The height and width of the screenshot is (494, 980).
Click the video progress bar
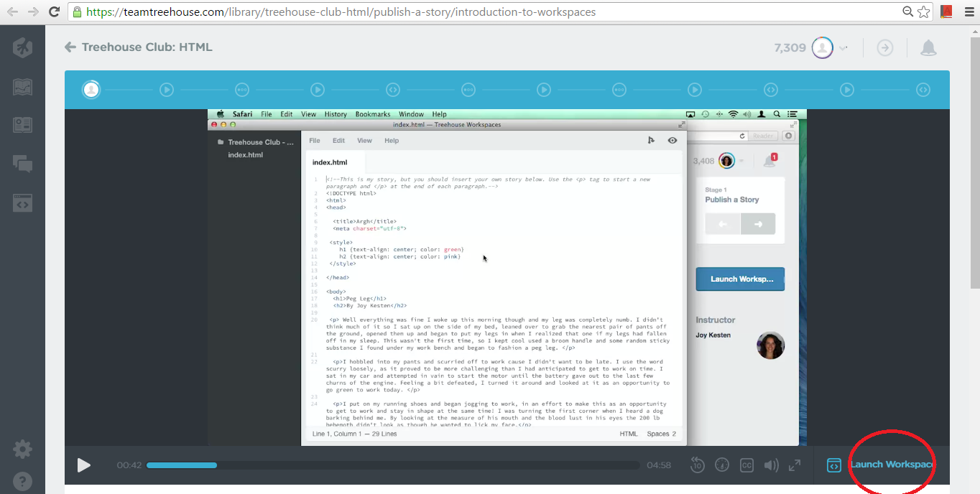392,465
